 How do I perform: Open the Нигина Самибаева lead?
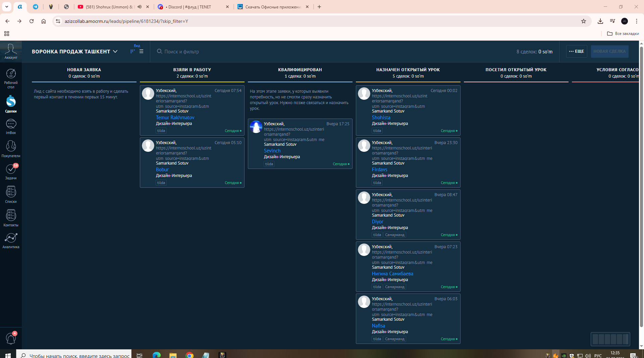392,274
